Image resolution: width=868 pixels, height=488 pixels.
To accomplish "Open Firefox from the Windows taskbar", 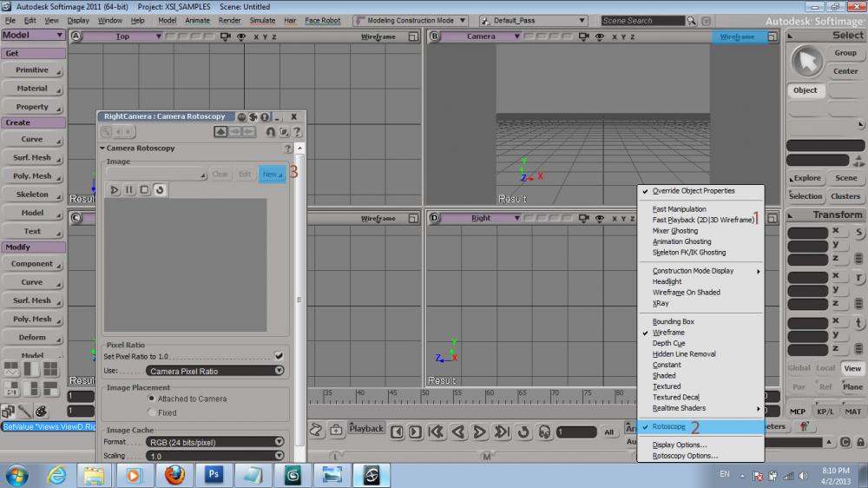I will [x=175, y=475].
